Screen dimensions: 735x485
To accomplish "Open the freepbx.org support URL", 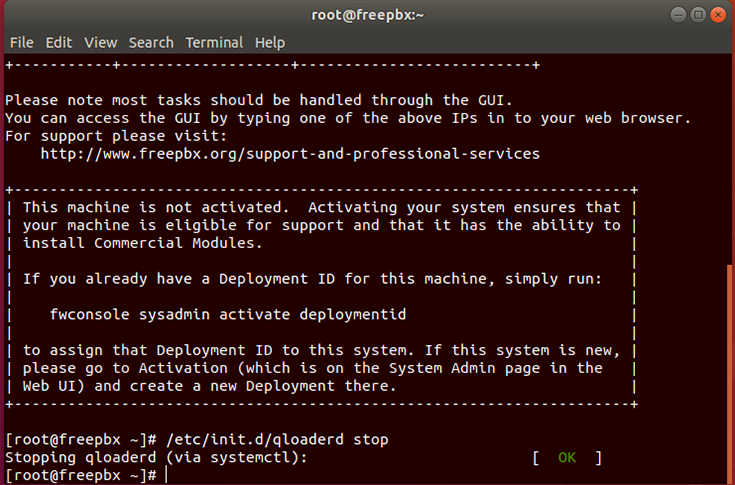I will 290,154.
